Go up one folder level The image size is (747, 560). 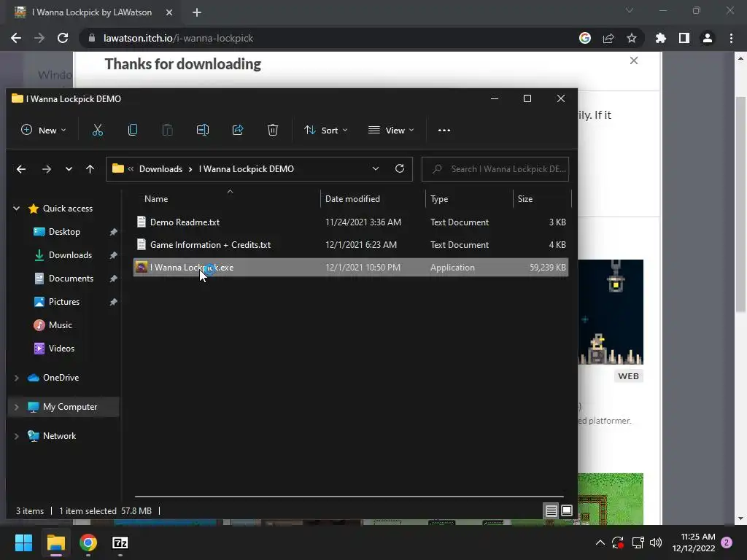pyautogui.click(x=90, y=169)
